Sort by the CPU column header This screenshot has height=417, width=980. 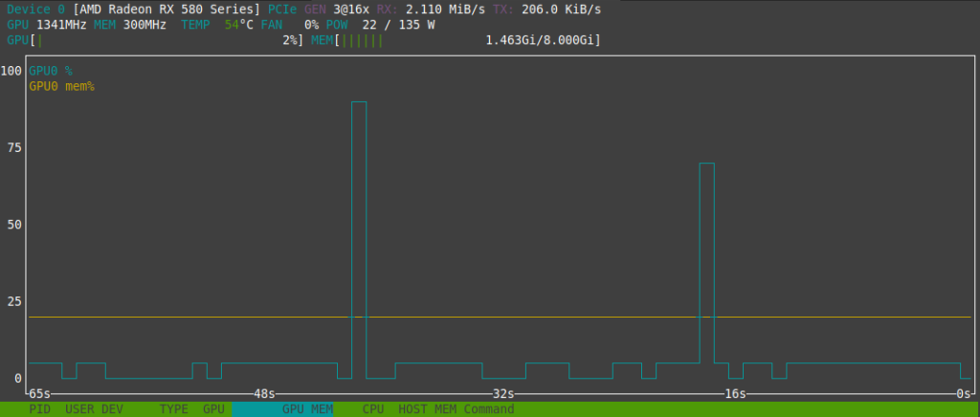[373, 409]
